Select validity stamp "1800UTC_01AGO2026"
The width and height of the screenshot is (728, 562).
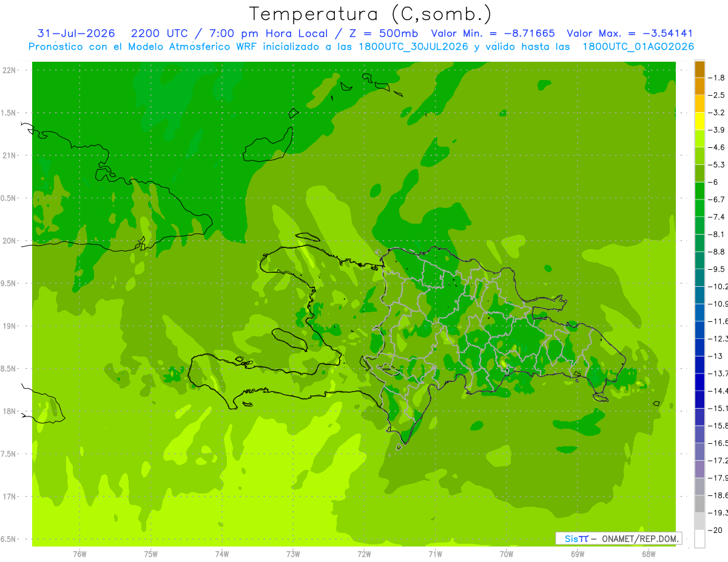639,47
